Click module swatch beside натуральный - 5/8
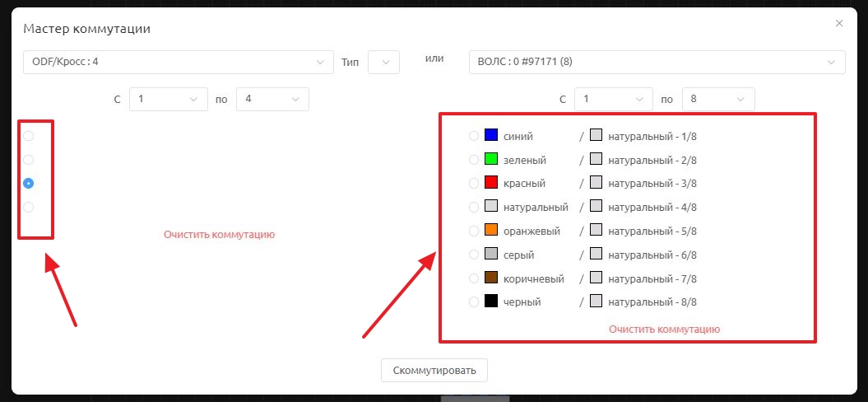Image resolution: width=868 pixels, height=402 pixels. [x=596, y=230]
